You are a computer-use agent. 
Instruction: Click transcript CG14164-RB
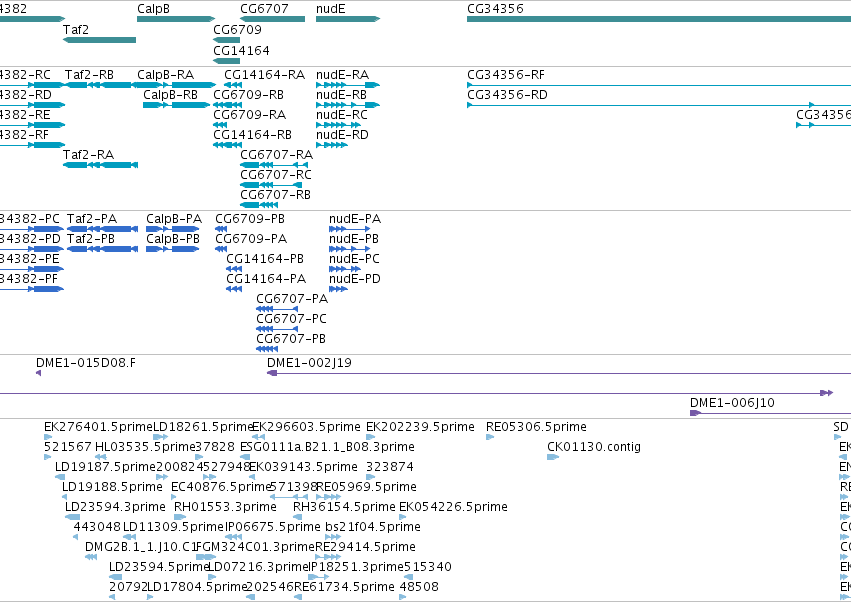click(227, 145)
